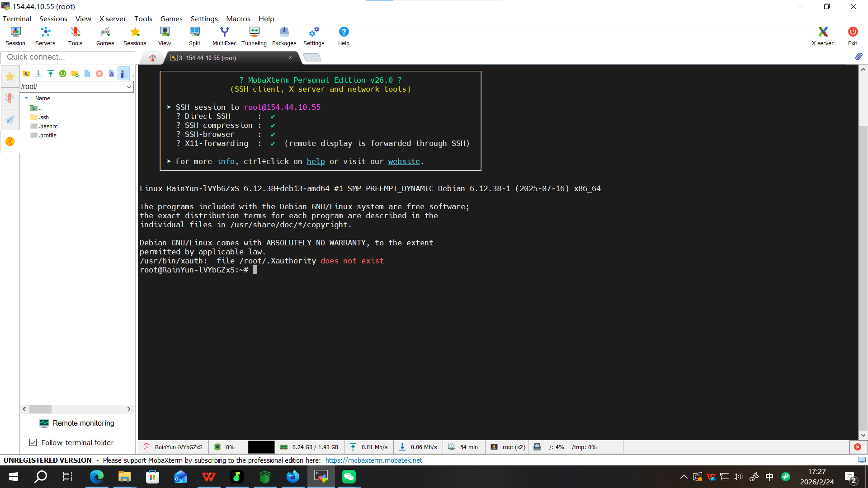Open the Packages toolbar icon
The image size is (868, 488).
click(x=284, y=36)
